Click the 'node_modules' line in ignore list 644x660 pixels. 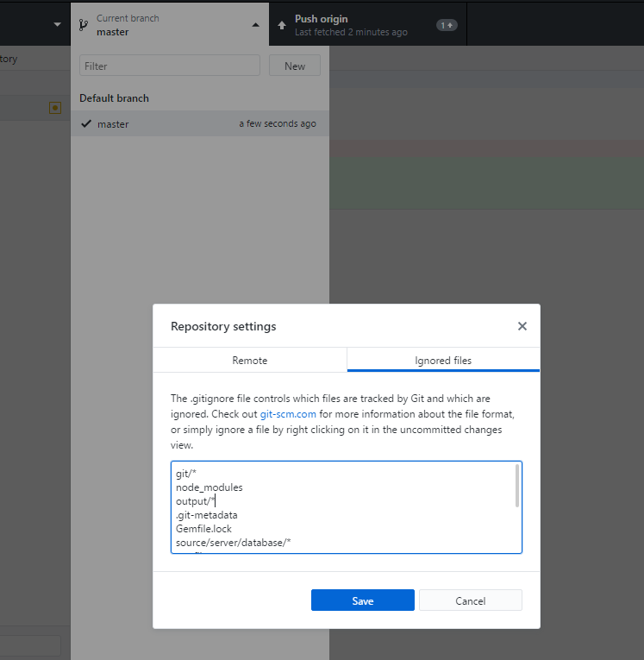pyautogui.click(x=209, y=487)
